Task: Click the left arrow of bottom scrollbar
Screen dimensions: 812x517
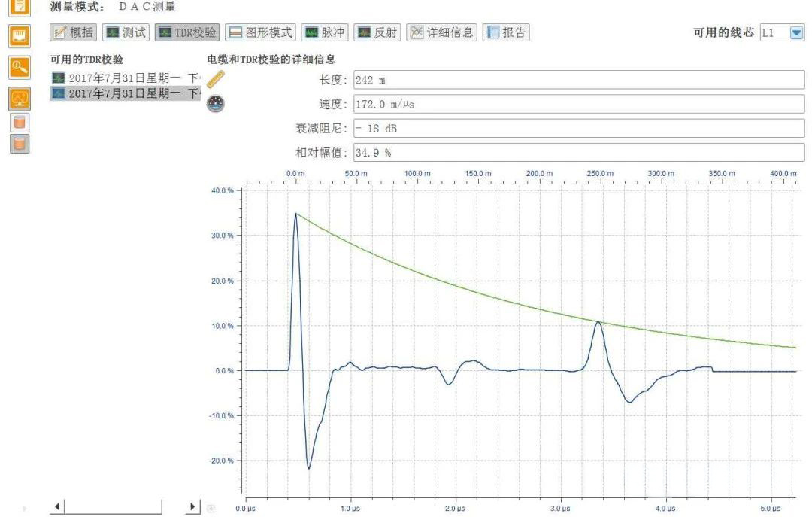Action: (56, 506)
